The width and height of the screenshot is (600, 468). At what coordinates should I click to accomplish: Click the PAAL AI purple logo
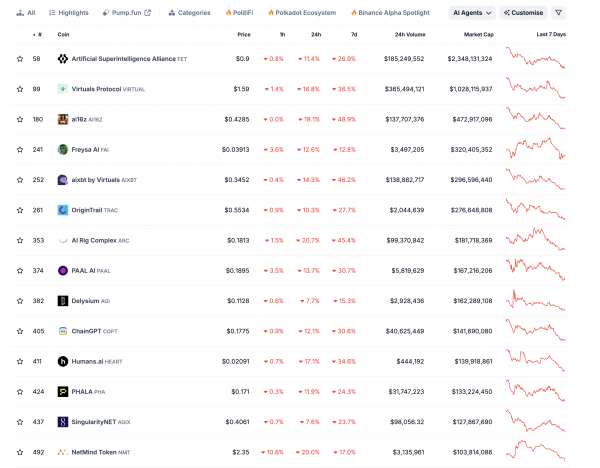(63, 271)
